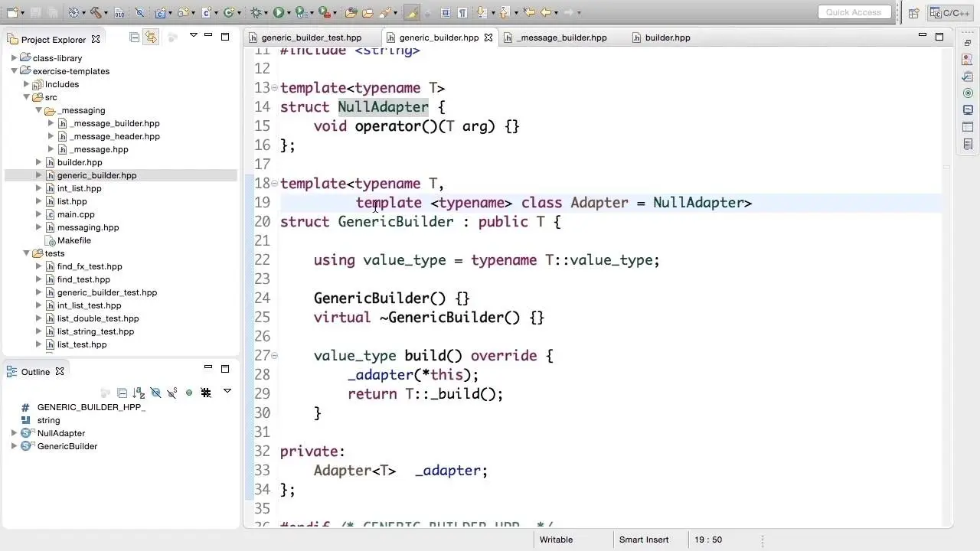This screenshot has width=980, height=551.
Task: Open the Properties view in right trim
Action: [x=968, y=127]
